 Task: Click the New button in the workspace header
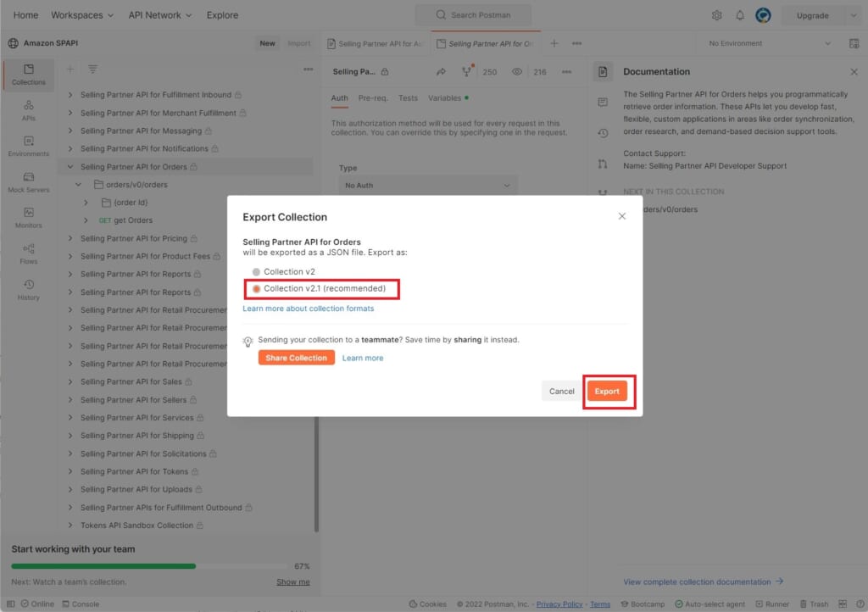[267, 43]
